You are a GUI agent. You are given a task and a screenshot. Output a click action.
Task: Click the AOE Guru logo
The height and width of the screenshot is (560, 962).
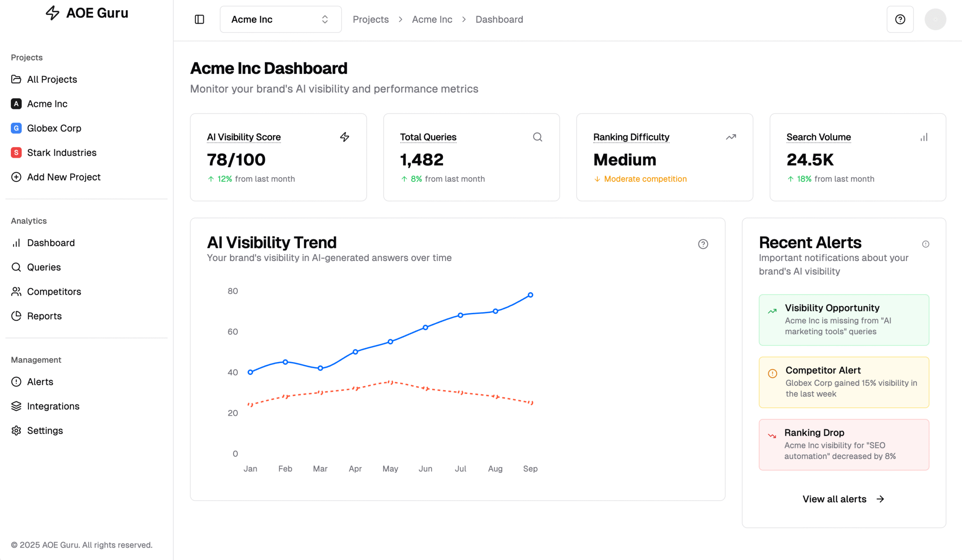coord(87,13)
